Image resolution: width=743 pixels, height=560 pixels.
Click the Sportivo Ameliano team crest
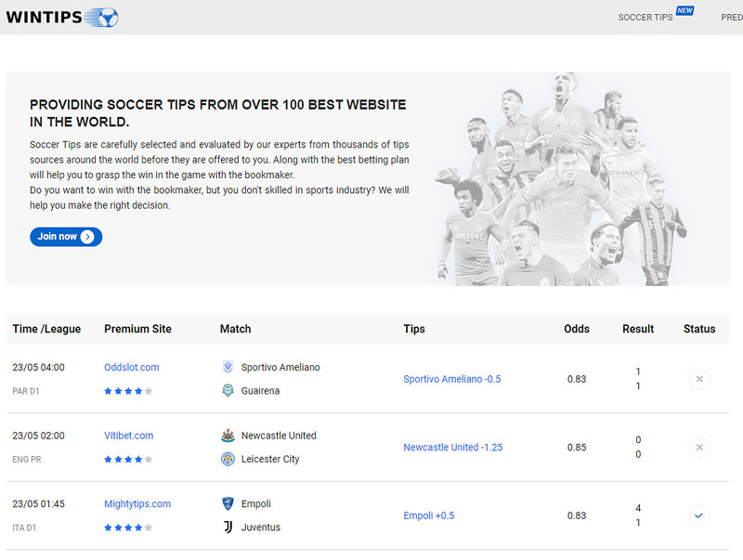pyautogui.click(x=228, y=367)
